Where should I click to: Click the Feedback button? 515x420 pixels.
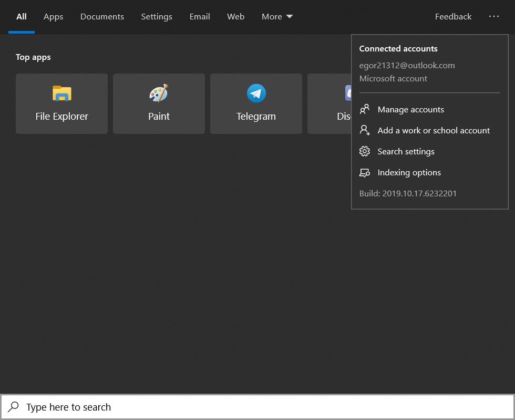click(453, 17)
